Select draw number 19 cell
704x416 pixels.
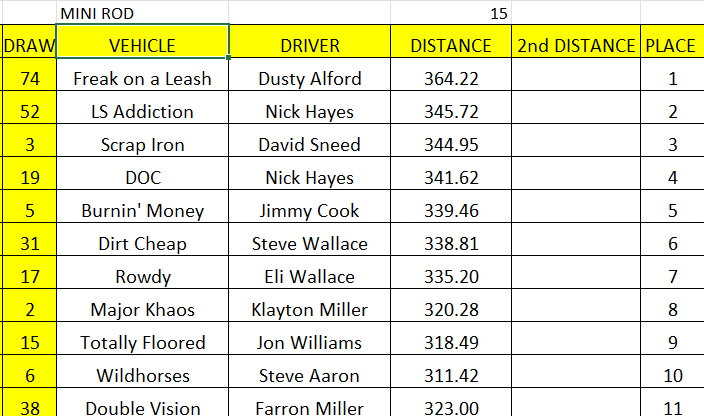point(29,178)
